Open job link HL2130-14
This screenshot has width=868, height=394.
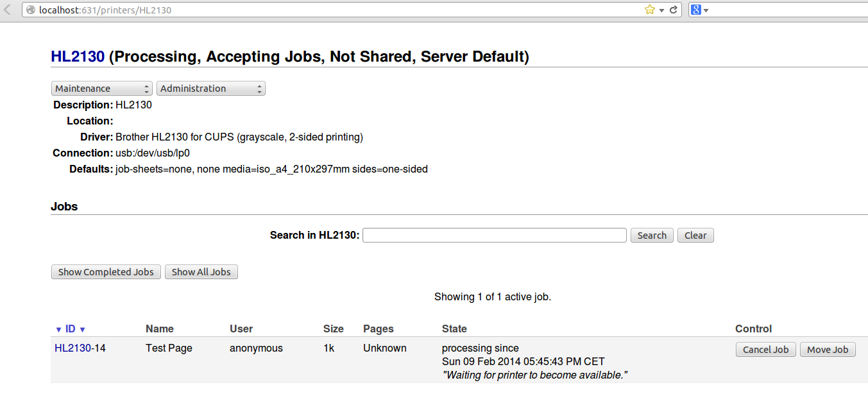point(72,348)
